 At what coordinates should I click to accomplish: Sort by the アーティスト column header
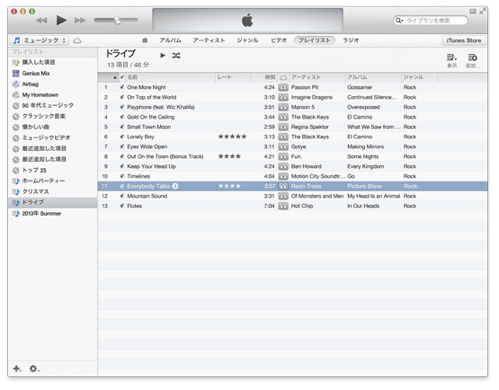(317, 77)
